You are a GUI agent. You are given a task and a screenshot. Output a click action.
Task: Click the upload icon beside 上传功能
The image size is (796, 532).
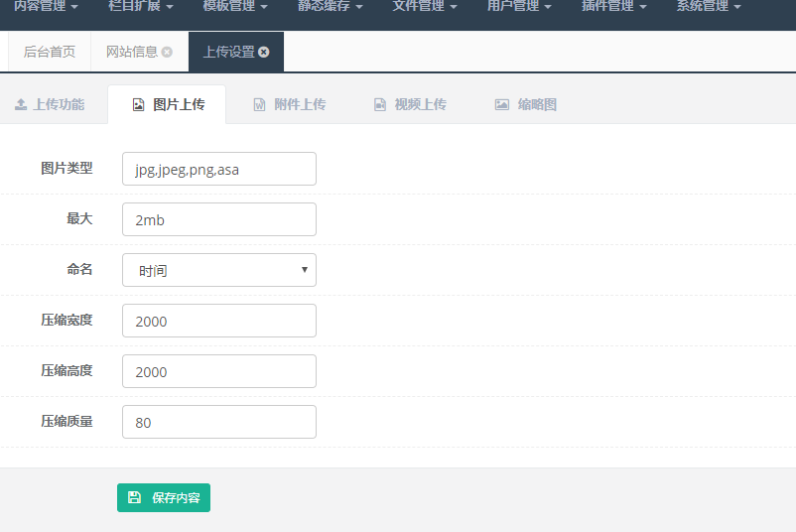[21, 104]
